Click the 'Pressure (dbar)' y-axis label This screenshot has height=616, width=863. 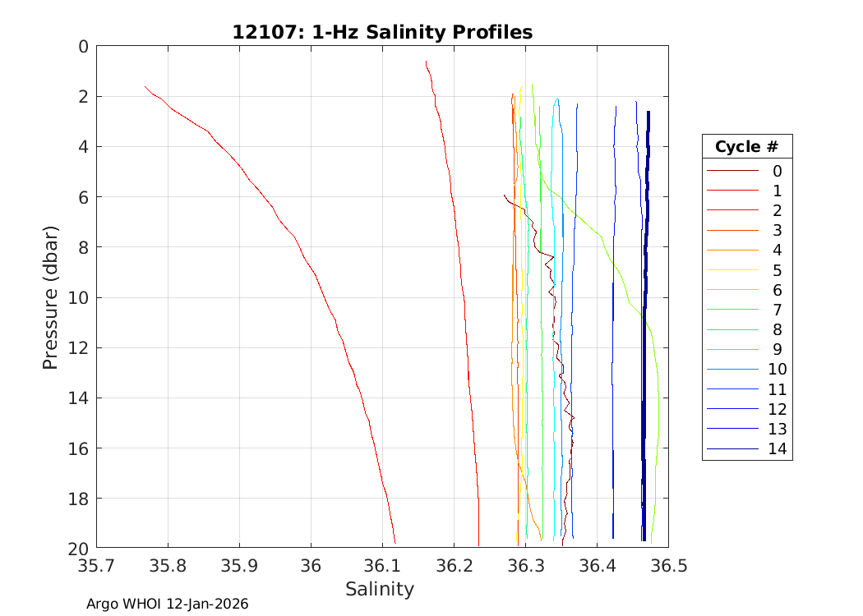coord(51,297)
